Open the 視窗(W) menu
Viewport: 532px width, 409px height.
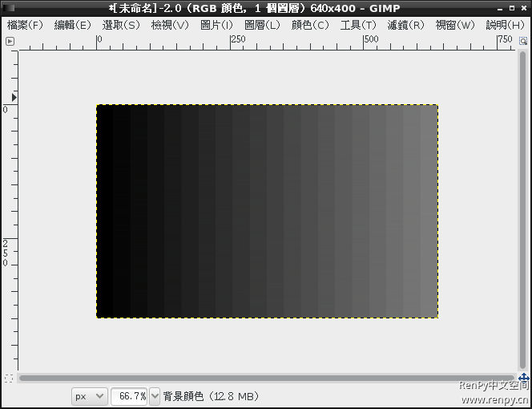pos(455,25)
